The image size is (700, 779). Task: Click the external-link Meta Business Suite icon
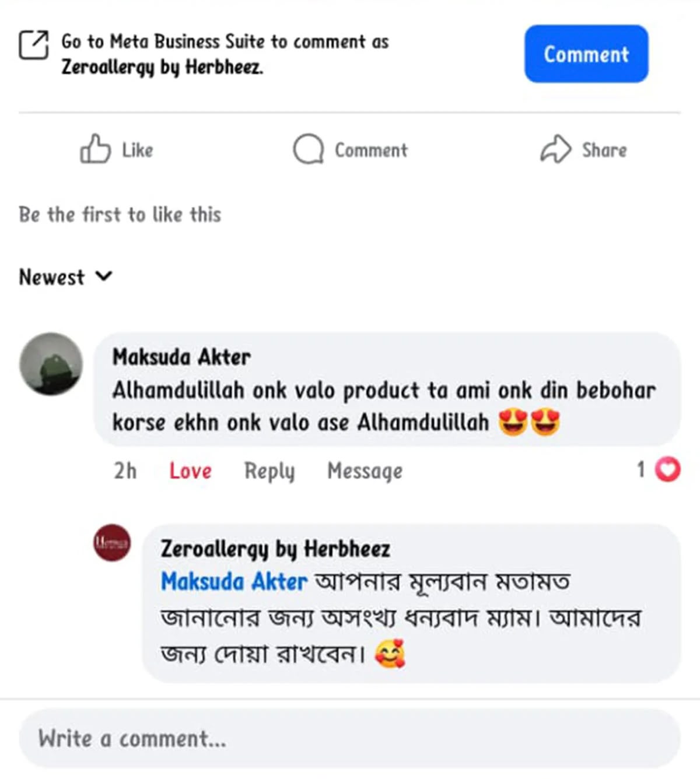(x=34, y=45)
